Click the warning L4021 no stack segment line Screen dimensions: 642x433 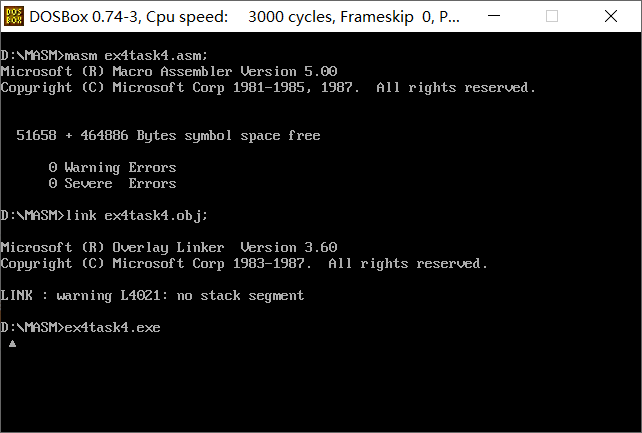152,295
